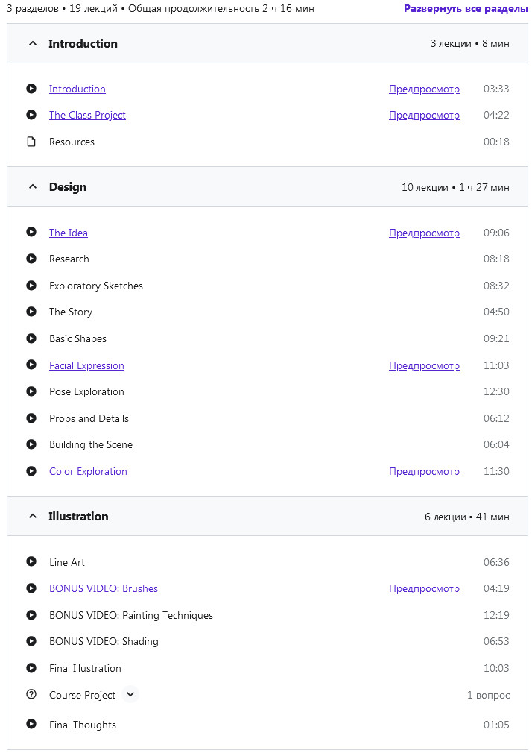The width and height of the screenshot is (532, 756).
Task: Expand the Course Project dropdown arrow
Action: 130,695
